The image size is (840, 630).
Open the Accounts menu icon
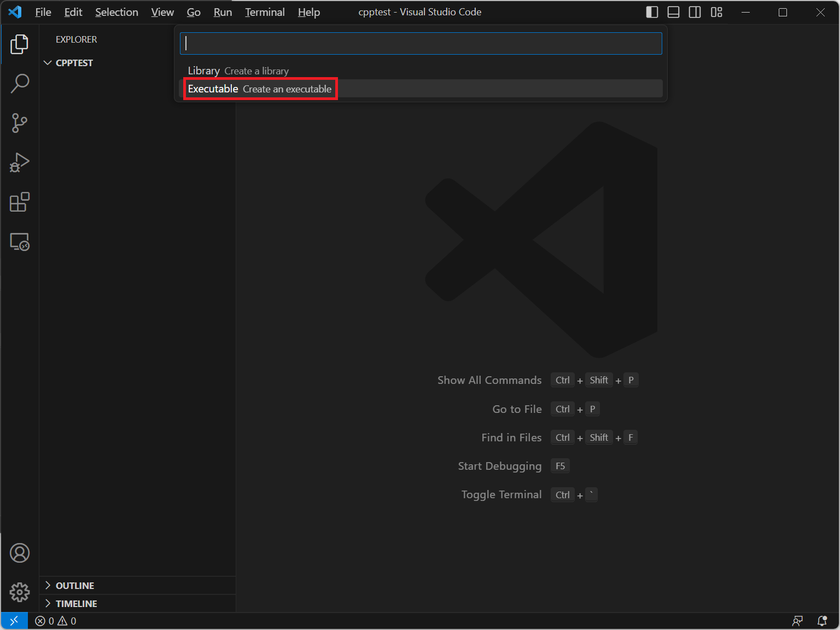[20, 553]
